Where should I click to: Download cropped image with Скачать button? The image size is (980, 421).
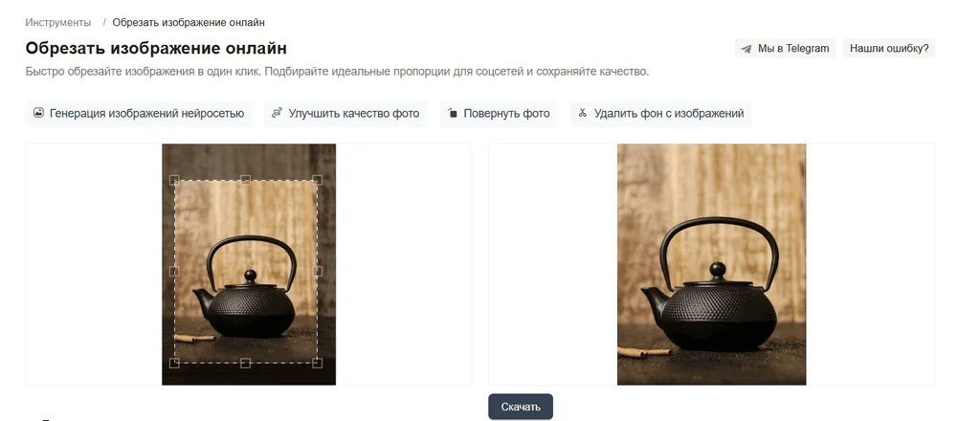[521, 407]
